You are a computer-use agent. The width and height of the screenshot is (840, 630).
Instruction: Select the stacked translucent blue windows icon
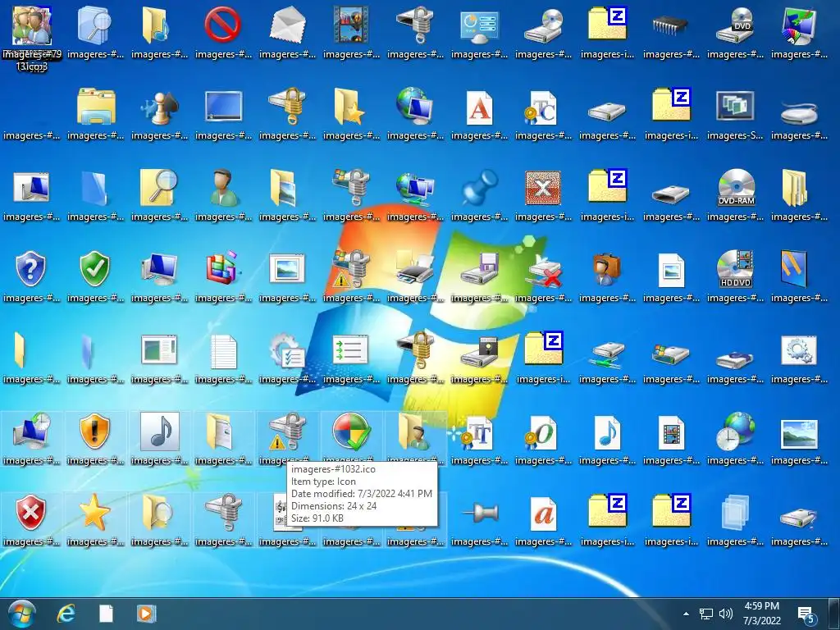pos(734,512)
